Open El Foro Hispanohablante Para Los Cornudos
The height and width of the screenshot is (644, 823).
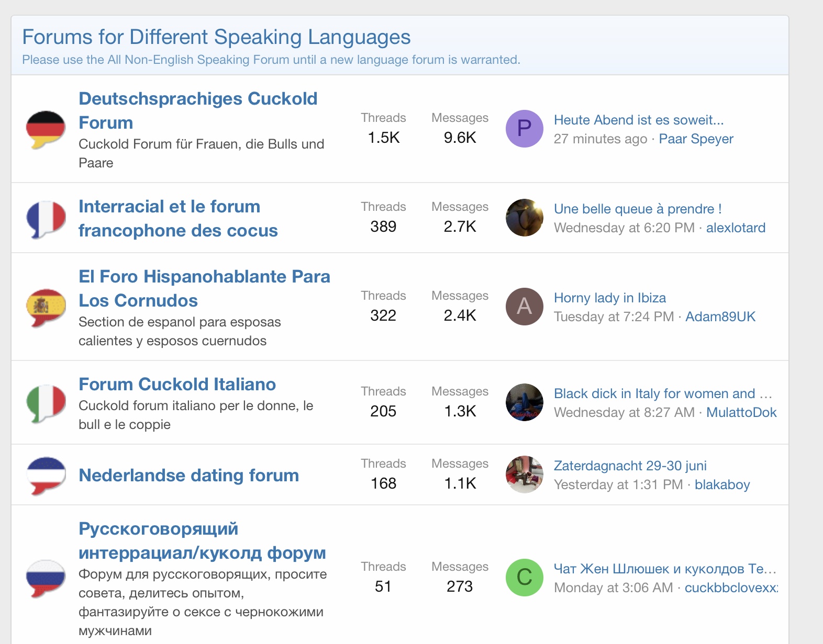pyautogui.click(x=204, y=288)
